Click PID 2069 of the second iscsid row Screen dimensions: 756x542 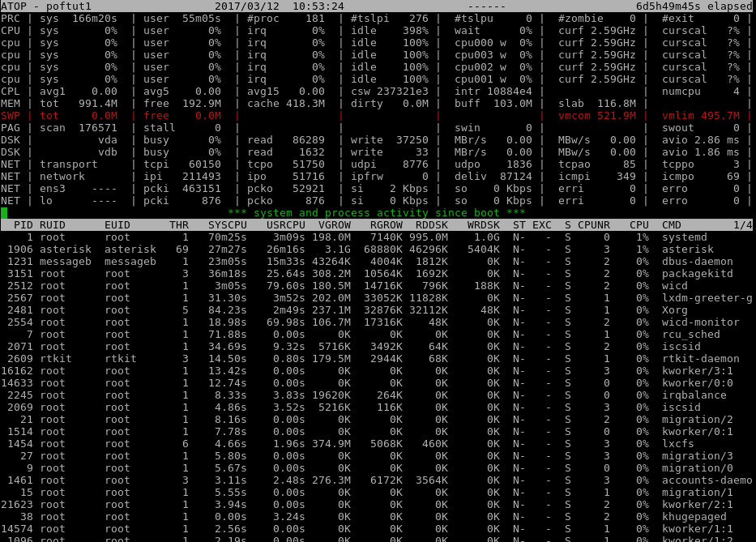20,408
